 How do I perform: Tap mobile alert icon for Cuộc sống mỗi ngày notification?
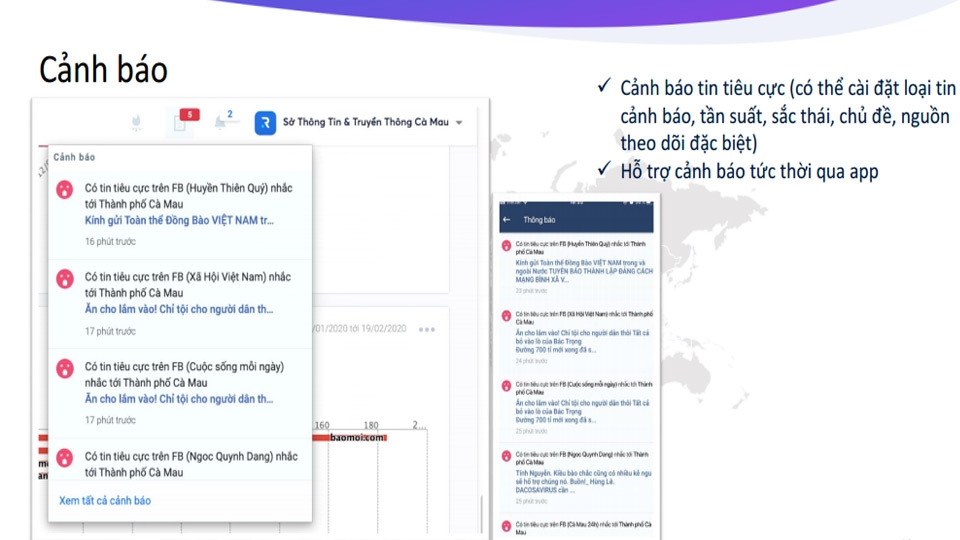[x=506, y=386]
